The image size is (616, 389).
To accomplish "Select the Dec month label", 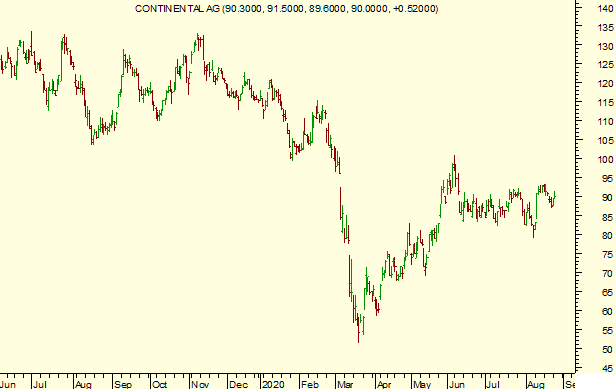I will click(238, 384).
